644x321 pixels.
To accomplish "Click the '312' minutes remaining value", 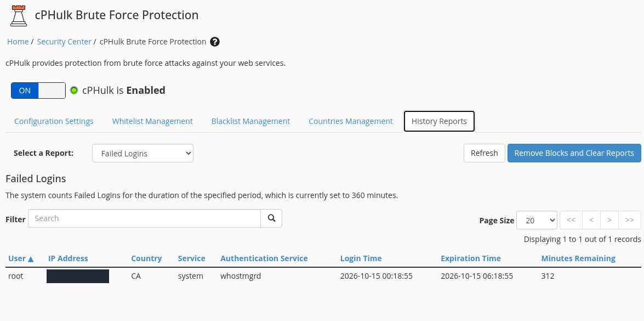I will click(548, 276).
